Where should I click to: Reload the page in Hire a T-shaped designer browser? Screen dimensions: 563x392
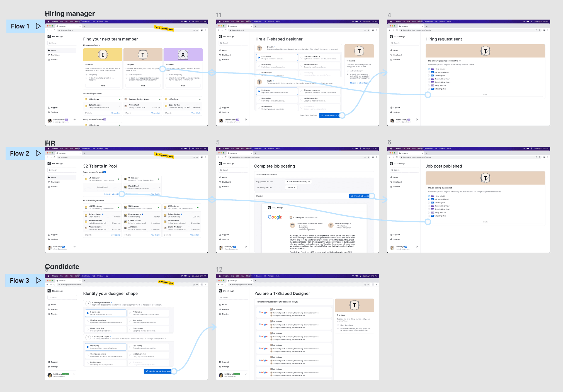225,30
